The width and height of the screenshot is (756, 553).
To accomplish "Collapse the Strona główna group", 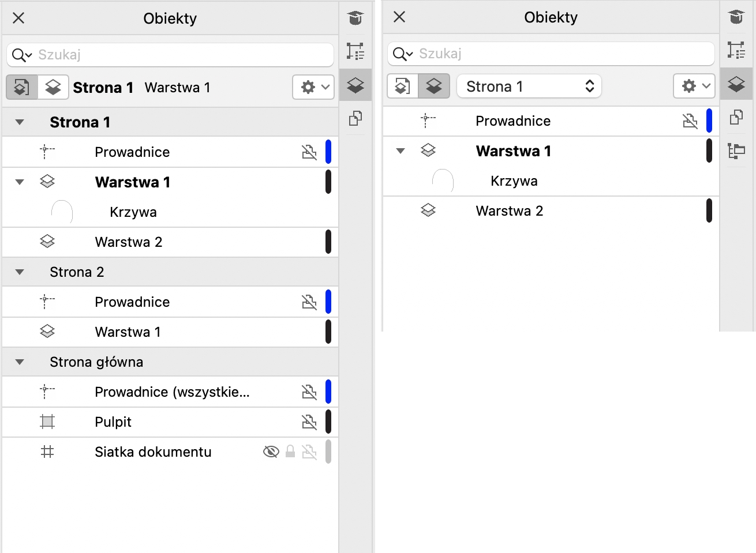I will [20, 362].
